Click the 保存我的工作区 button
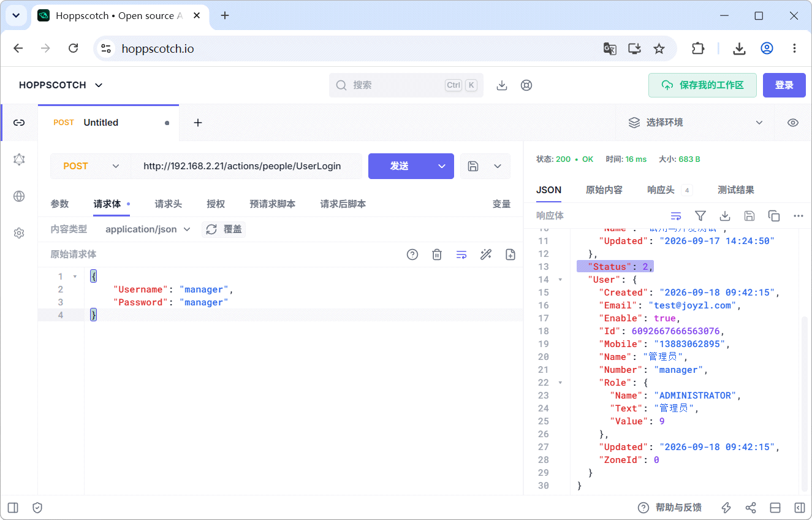The width and height of the screenshot is (812, 520). pos(702,85)
